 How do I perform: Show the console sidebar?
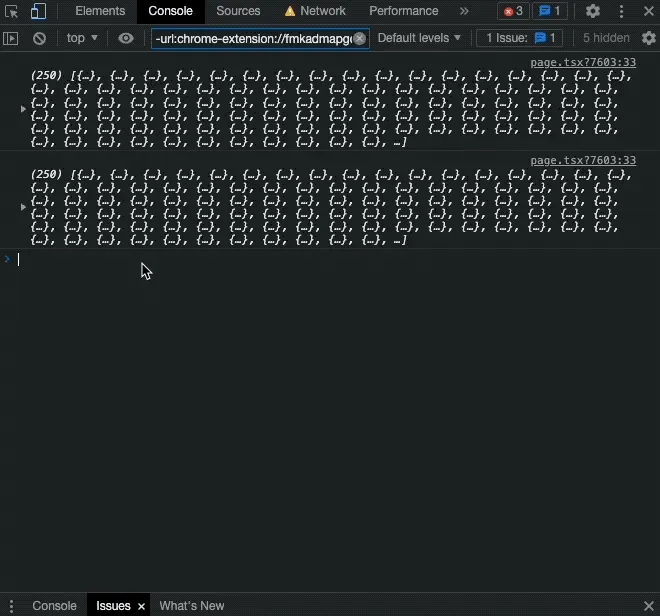(x=11, y=39)
